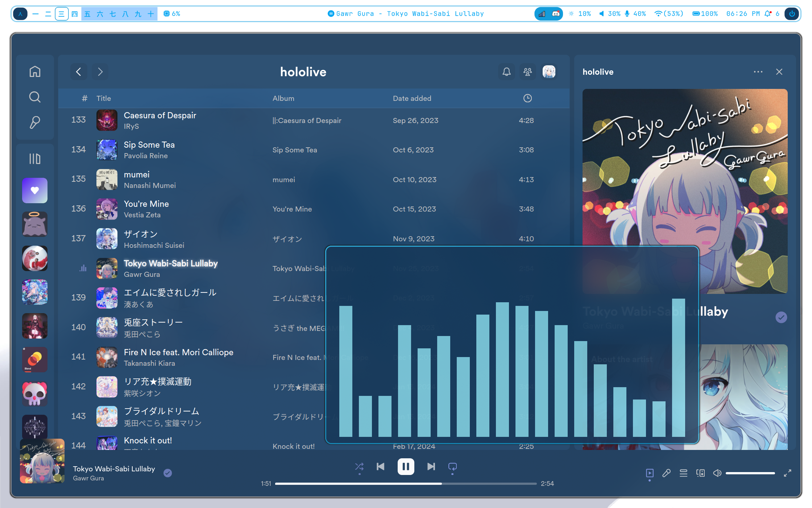Sort the playlist by the Date added column
The image size is (812, 508).
tap(412, 98)
